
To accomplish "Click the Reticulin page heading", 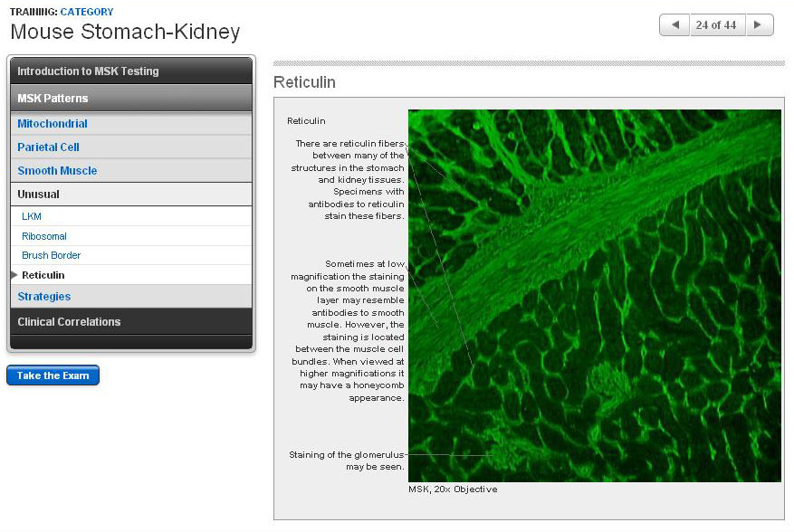I will (x=304, y=81).
